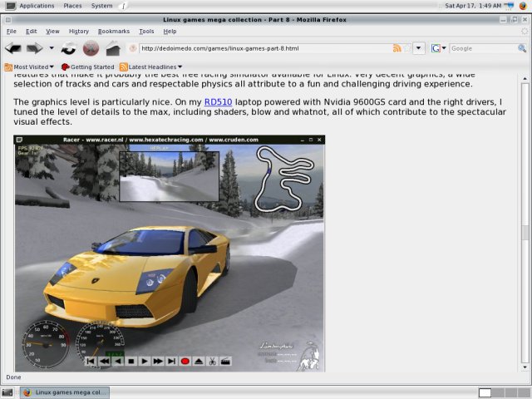
Task: Open the address bar history dropdown
Action: pyautogui.click(x=419, y=48)
